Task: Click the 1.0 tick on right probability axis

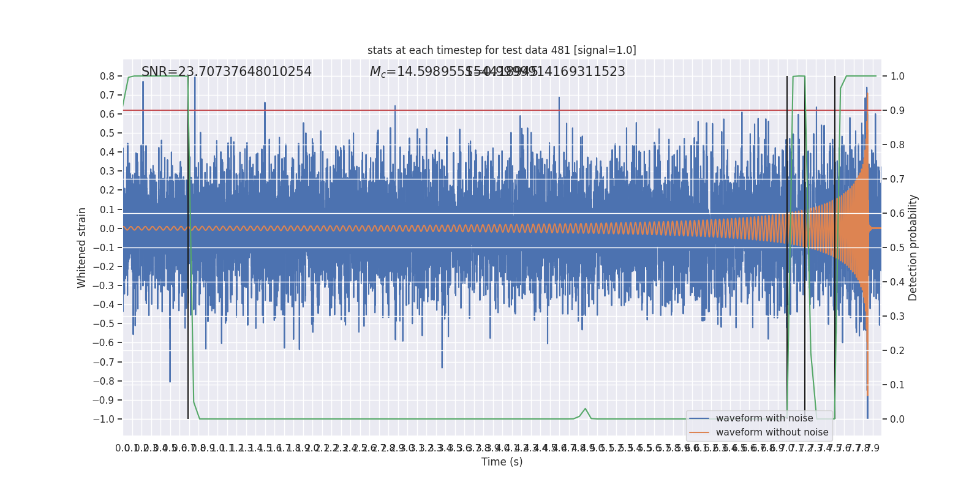Action: (897, 77)
